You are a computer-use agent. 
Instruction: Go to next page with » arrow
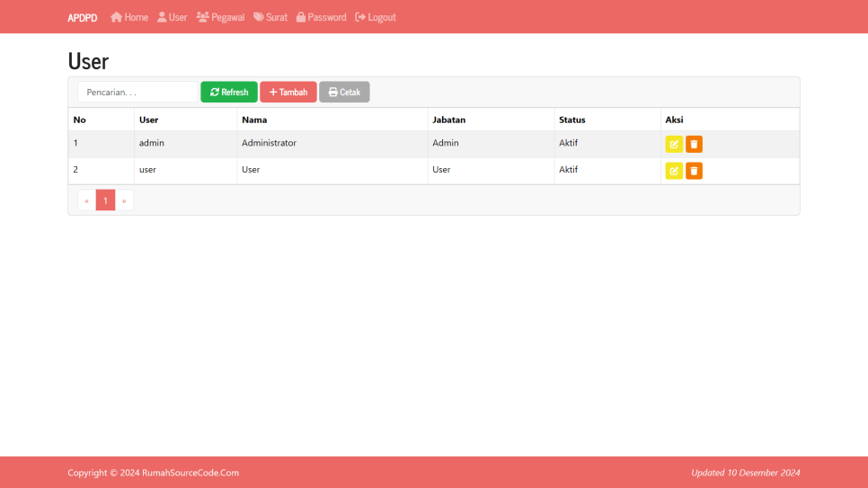click(124, 200)
